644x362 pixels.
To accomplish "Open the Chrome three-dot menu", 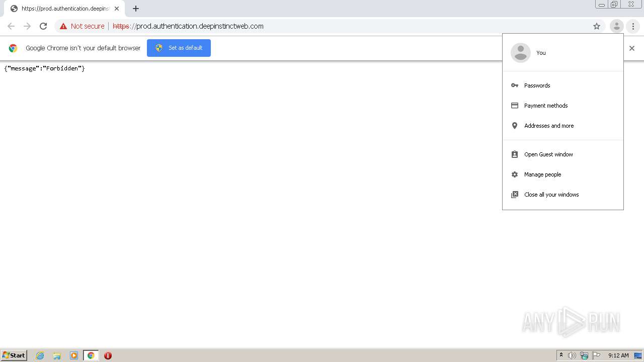I will click(x=633, y=26).
